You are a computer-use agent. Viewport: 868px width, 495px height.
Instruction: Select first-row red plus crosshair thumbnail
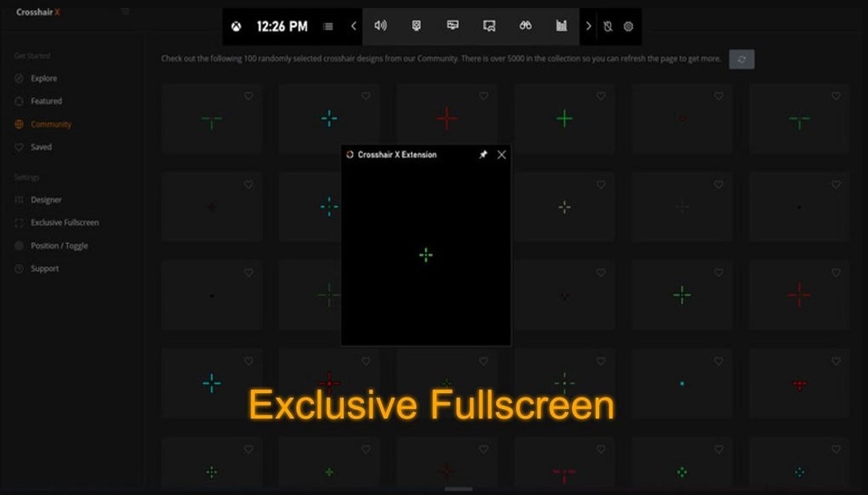pyautogui.click(x=447, y=118)
